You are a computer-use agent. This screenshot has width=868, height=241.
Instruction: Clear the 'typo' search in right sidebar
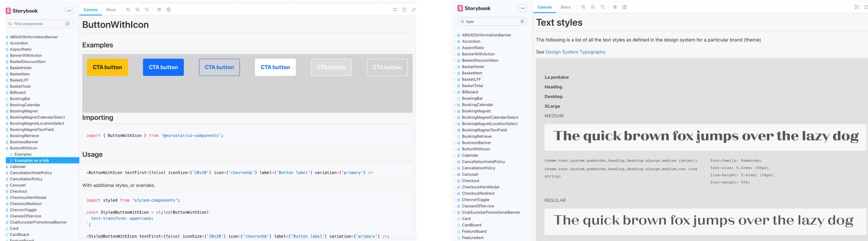pyautogui.click(x=522, y=22)
